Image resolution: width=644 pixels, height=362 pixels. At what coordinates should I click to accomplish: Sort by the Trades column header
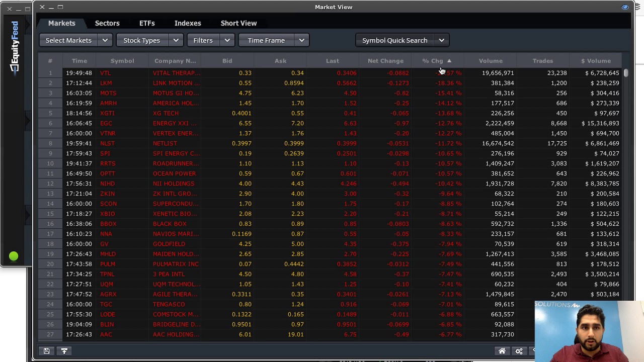[543, 61]
